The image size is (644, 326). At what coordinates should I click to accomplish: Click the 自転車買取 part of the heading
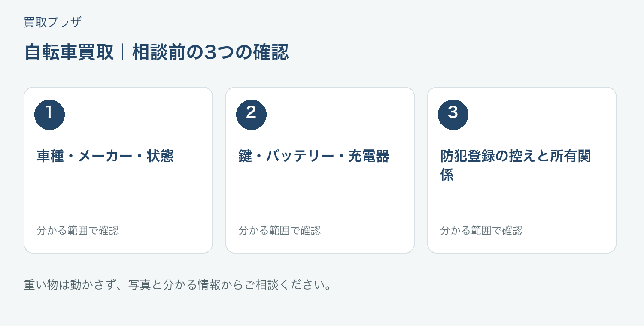[69, 53]
